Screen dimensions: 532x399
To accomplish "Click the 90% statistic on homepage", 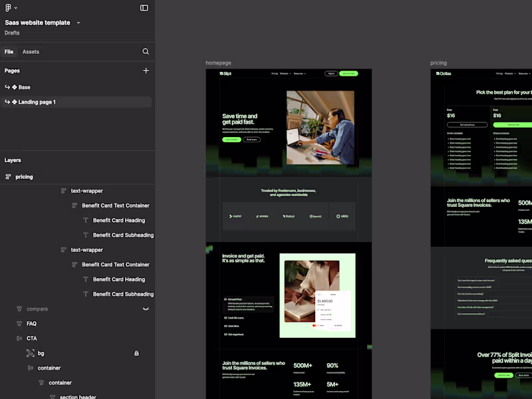I will click(x=332, y=365).
